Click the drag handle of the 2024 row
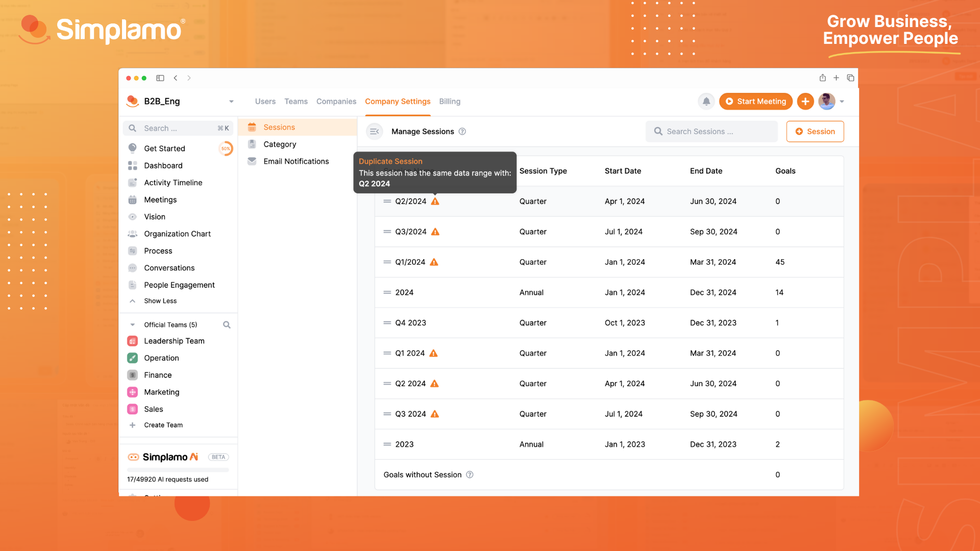 (387, 292)
